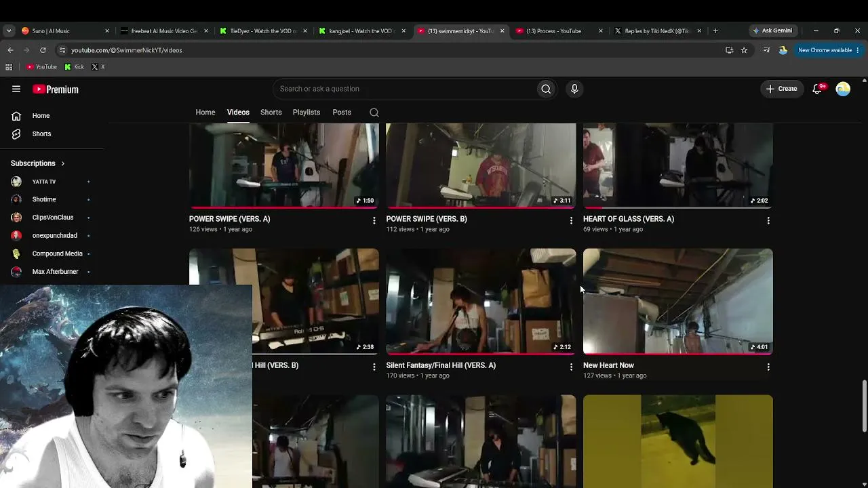This screenshot has width=868, height=488.
Task: Open the Shotime subscription
Action: click(52, 199)
